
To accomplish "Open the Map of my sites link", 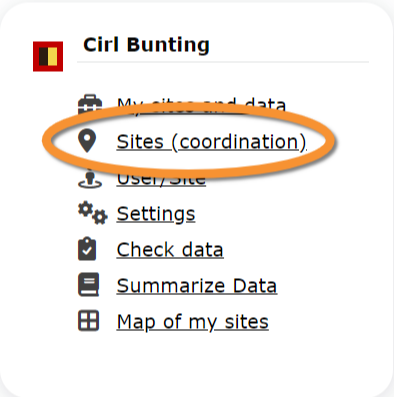I will point(192,322).
